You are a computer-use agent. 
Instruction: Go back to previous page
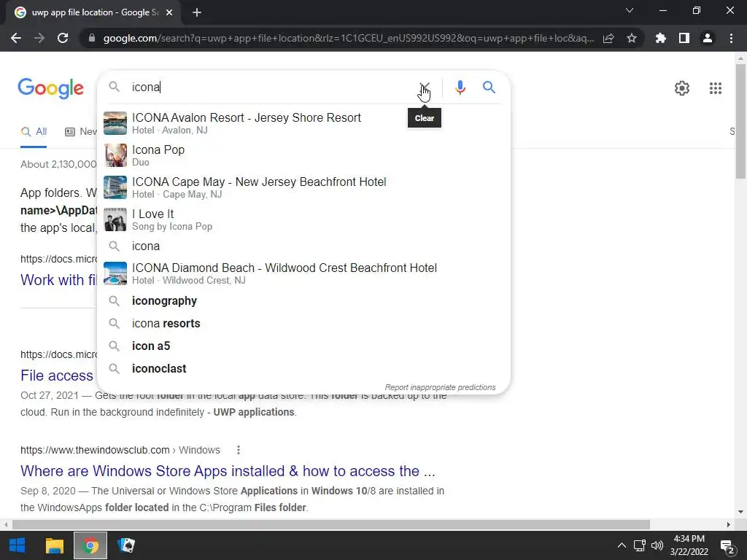pyautogui.click(x=16, y=38)
